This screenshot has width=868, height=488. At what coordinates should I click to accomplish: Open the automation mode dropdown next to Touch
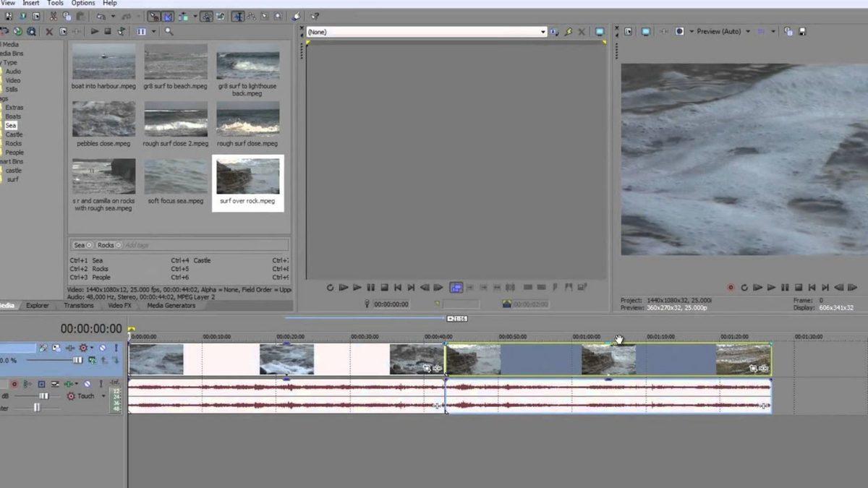click(x=103, y=395)
